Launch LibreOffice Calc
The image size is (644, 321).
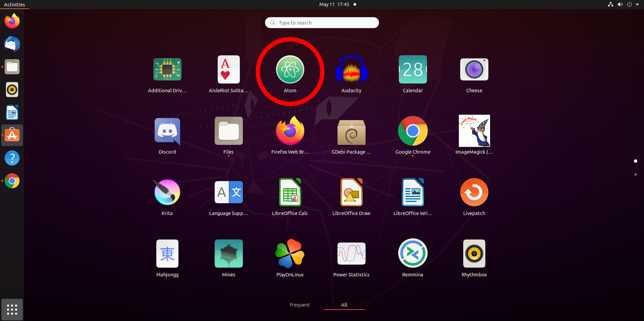click(x=290, y=193)
